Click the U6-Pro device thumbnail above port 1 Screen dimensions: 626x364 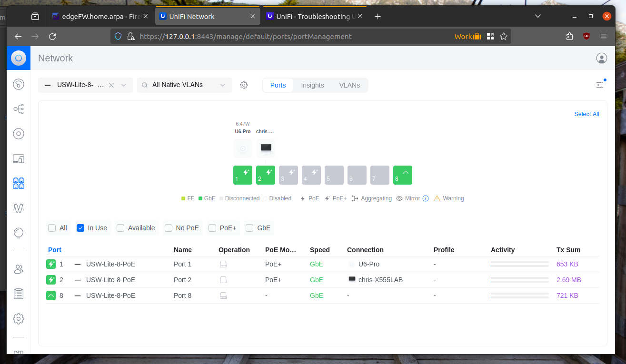click(x=243, y=148)
